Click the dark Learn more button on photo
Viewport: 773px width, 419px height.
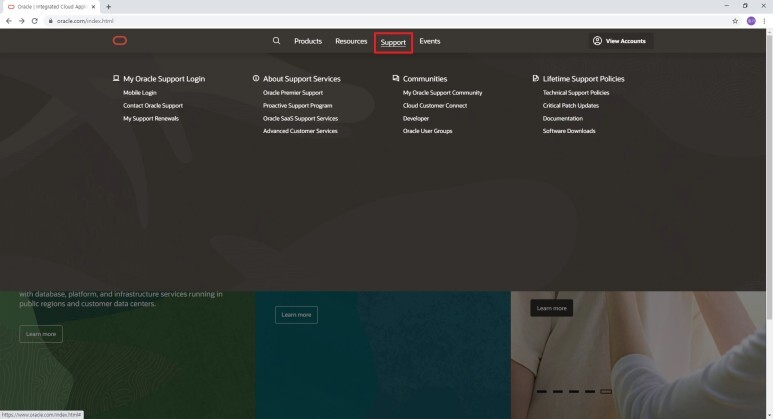point(551,308)
